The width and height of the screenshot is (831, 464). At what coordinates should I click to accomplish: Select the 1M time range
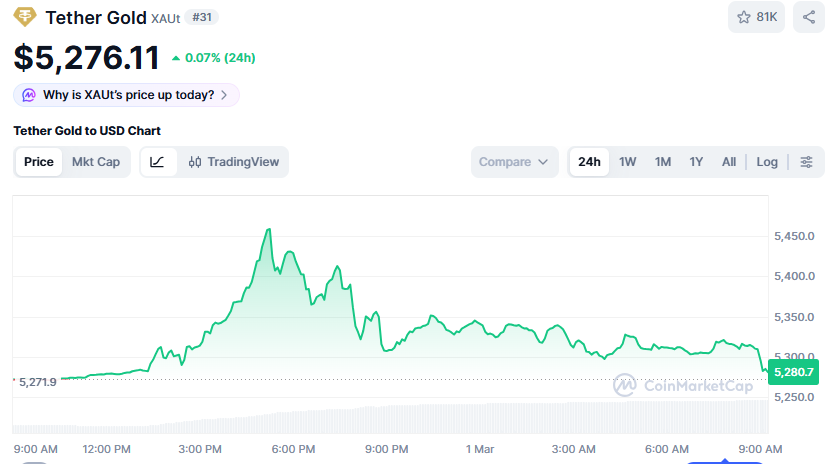[662, 162]
